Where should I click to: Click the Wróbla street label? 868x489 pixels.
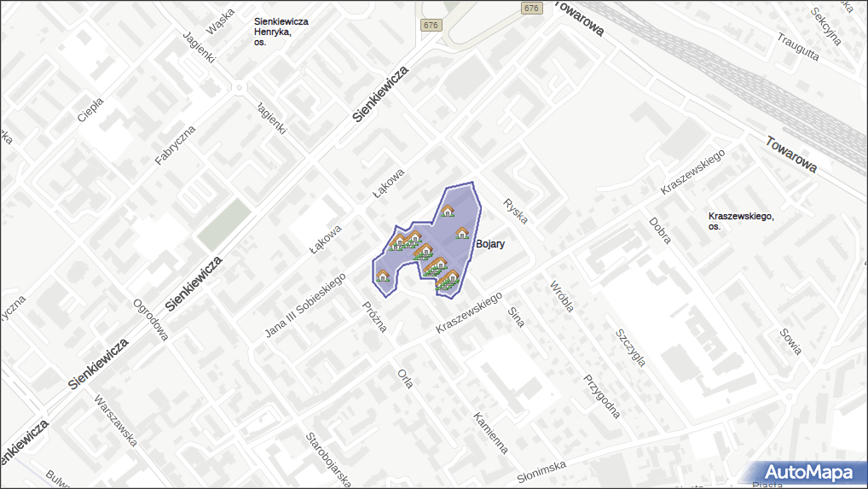click(x=561, y=297)
